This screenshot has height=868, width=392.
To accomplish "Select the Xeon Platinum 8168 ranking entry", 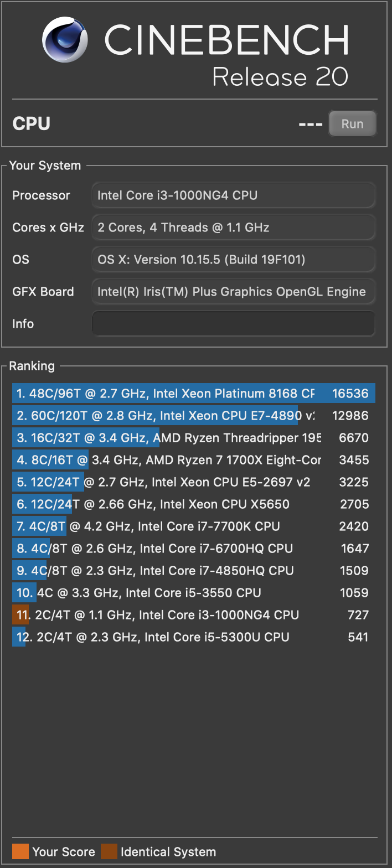I will coord(194,394).
